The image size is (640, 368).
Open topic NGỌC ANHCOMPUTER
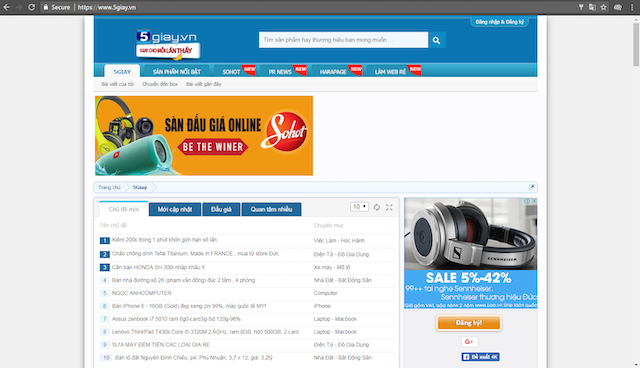142,293
